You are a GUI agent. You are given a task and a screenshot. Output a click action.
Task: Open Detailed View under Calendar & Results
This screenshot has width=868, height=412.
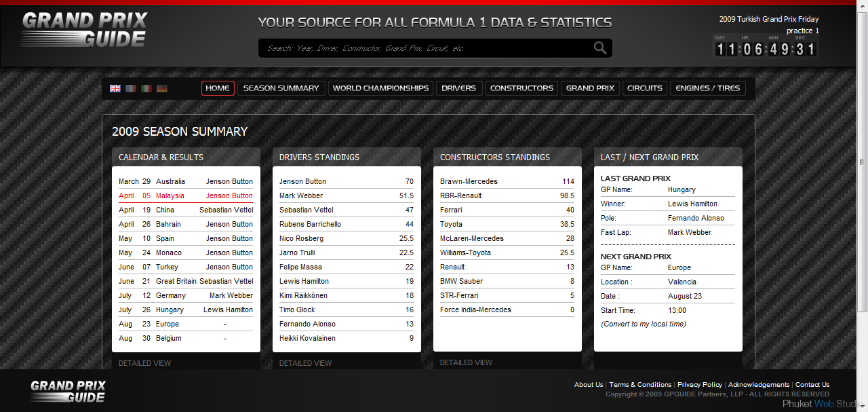tap(144, 363)
